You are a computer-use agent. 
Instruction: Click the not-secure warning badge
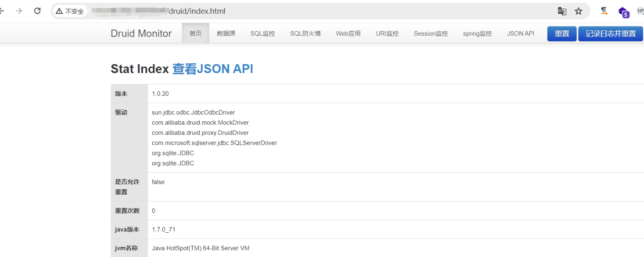click(x=70, y=11)
